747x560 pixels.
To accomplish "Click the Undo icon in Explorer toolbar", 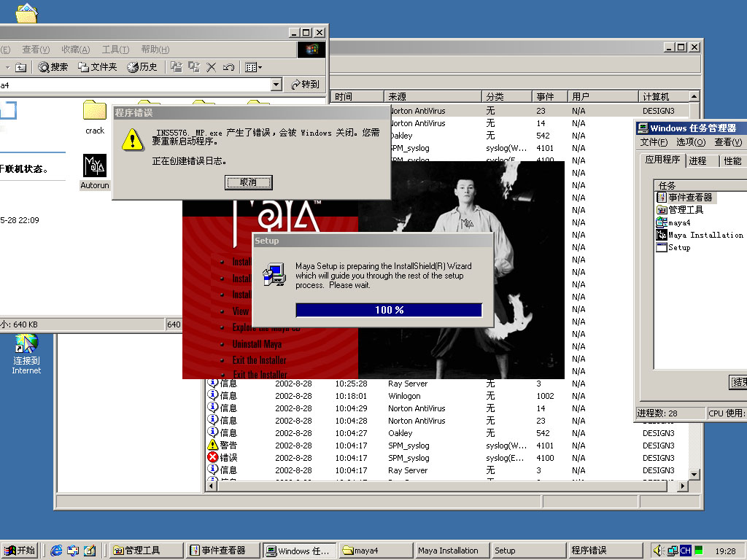I will tap(228, 67).
